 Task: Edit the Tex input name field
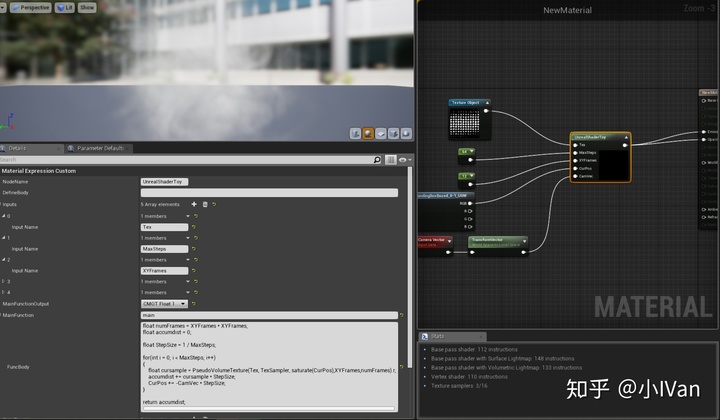[x=164, y=227]
